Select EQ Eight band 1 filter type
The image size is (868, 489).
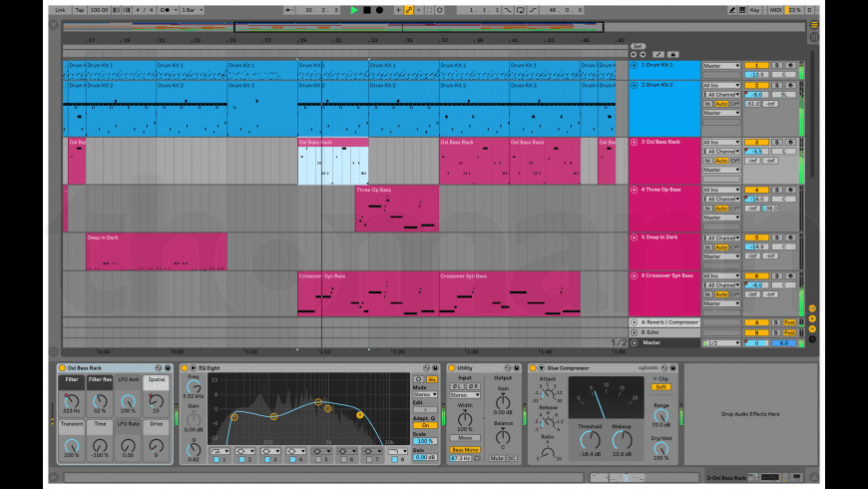[219, 451]
